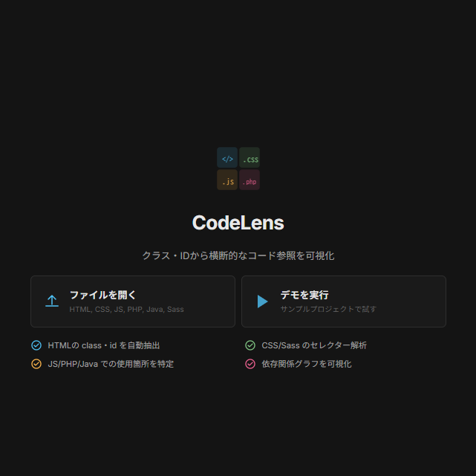Click the .php logo tile
This screenshot has height=476, width=476.
[x=250, y=180]
